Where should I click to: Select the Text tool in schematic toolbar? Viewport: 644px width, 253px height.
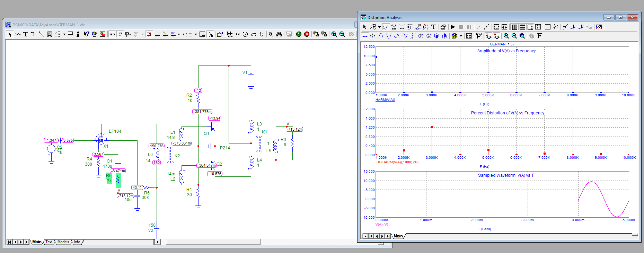[x=25, y=34]
